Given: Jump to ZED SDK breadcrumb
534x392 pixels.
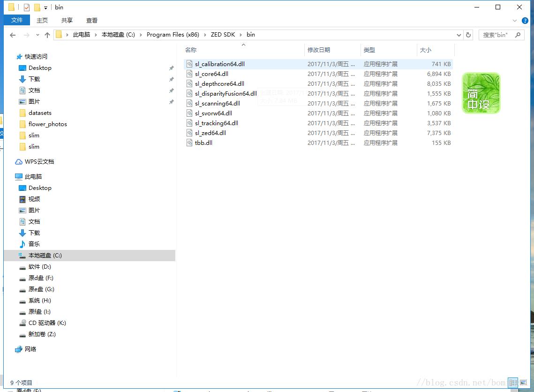Looking at the screenshot, I should (x=223, y=35).
